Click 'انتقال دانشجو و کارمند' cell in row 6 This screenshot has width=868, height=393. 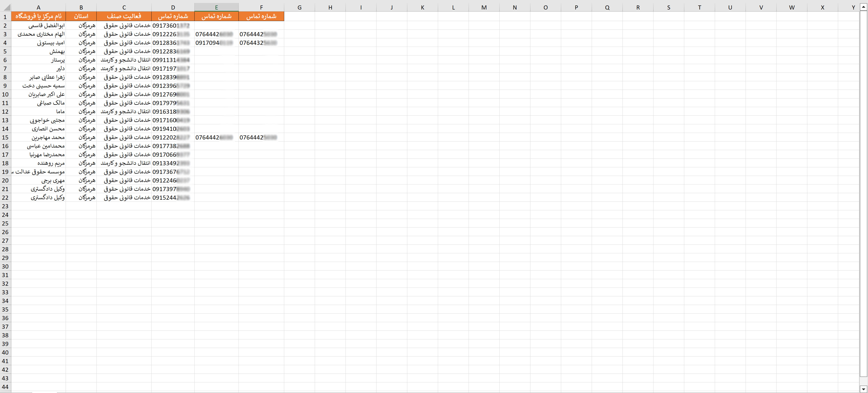(x=124, y=60)
